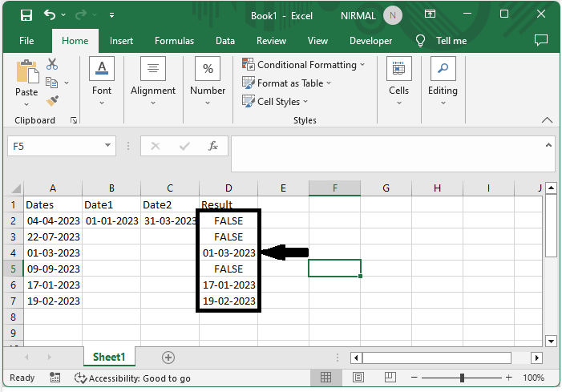
Task: Click the Name Box showing F5
Action: (x=55, y=146)
